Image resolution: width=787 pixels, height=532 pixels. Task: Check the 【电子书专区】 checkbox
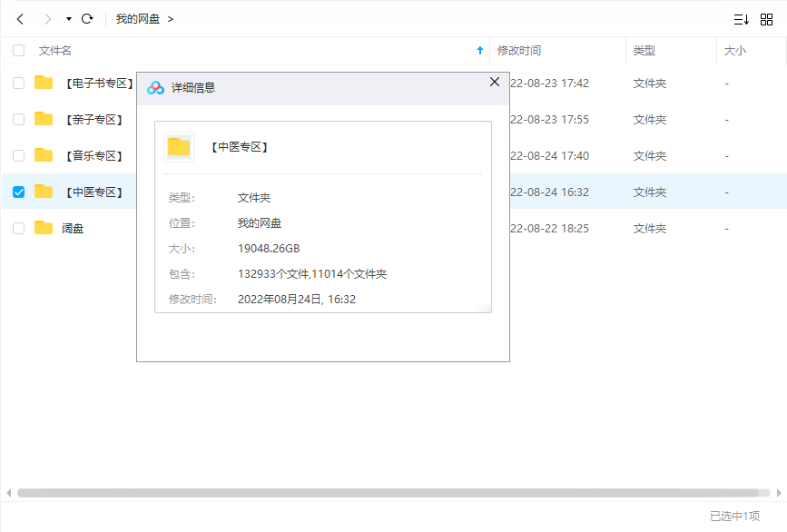click(x=19, y=84)
